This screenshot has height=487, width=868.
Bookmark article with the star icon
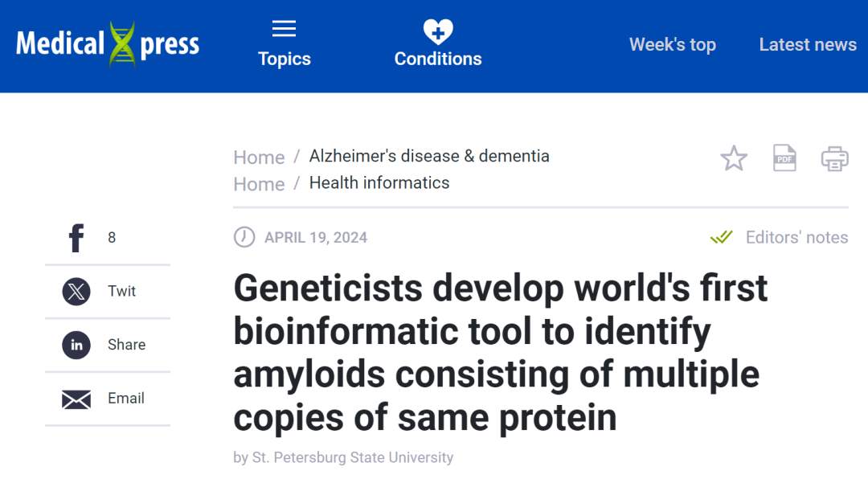pos(734,158)
